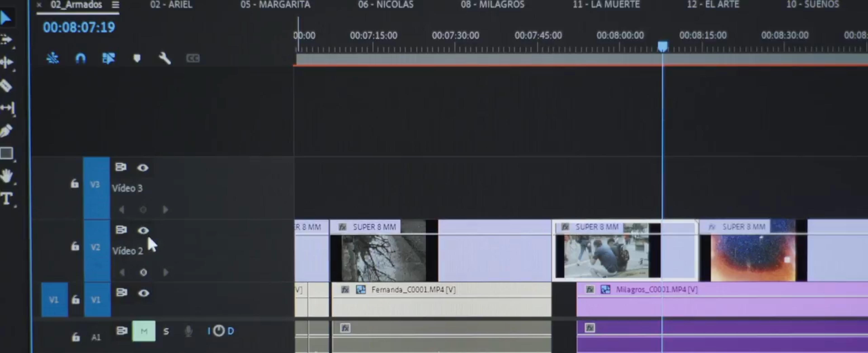Screen dimensions: 868x353
Task: Switch to the 12 - EL ARTE tab
Action: click(713, 5)
